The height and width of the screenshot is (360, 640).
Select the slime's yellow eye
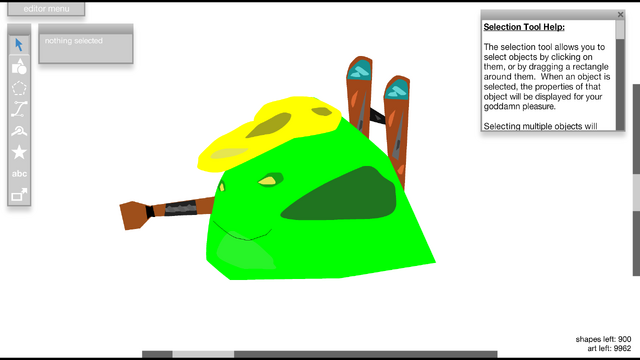[267, 180]
